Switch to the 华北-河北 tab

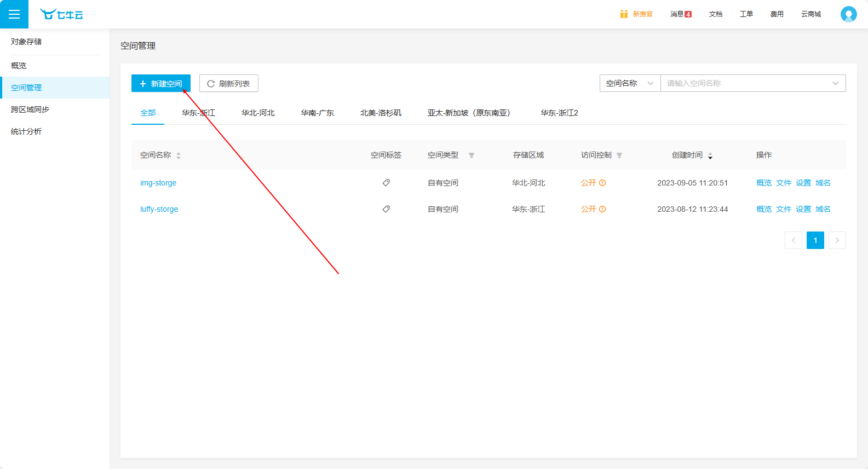(x=258, y=113)
